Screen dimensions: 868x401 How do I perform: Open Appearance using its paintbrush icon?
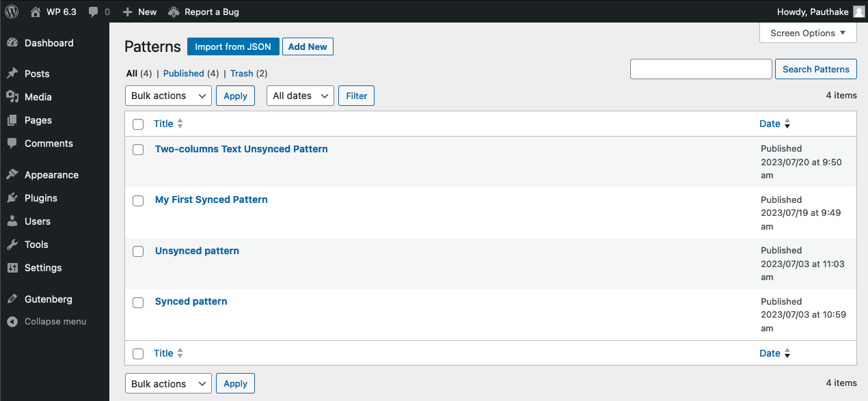[x=14, y=174]
